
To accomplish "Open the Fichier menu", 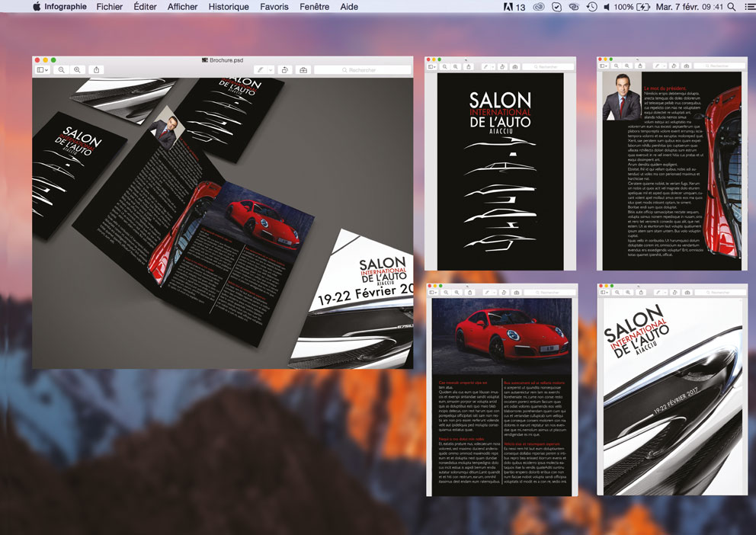I will coord(110,7).
